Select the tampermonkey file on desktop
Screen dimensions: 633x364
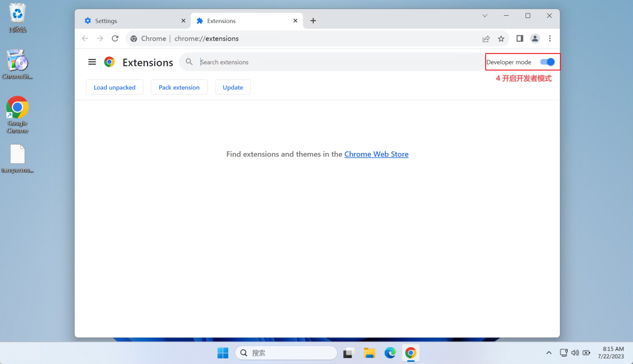click(17, 159)
